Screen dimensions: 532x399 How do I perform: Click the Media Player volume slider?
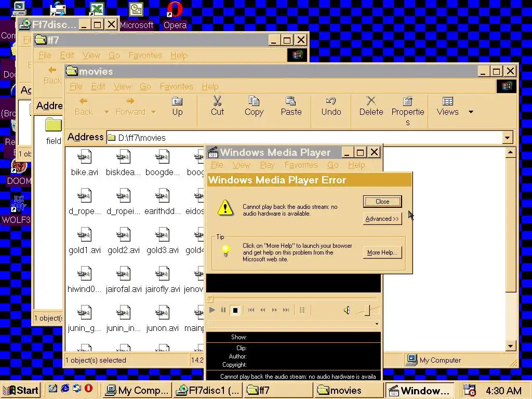tap(367, 310)
